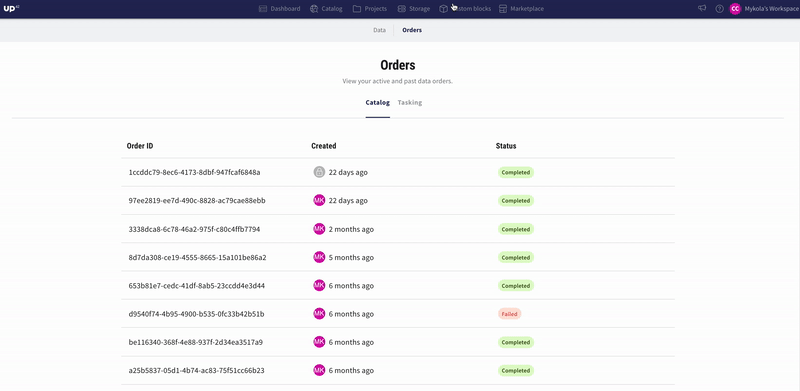The image size is (800, 391).
Task: Select the Orders subnavigation item
Action: pos(412,30)
